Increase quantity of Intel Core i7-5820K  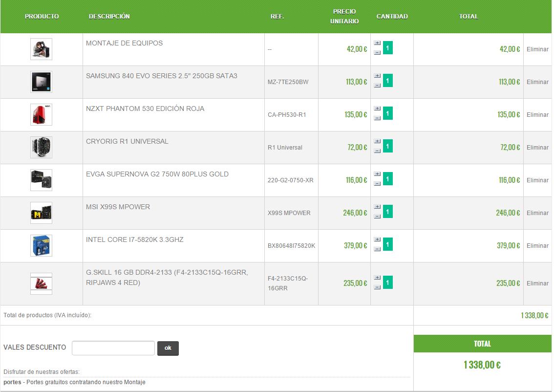pos(377,240)
